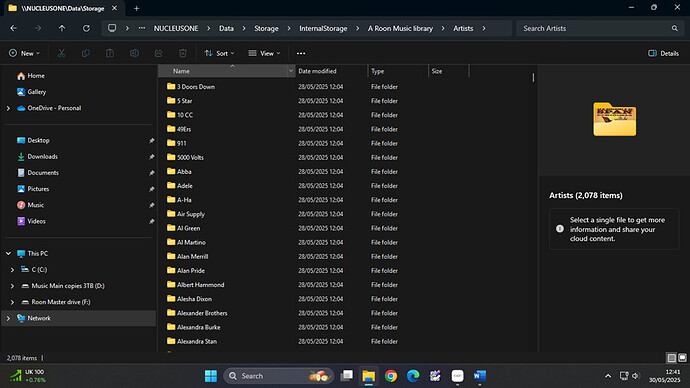Open the New dropdown menu
The width and height of the screenshot is (690, 388).
tap(24, 53)
